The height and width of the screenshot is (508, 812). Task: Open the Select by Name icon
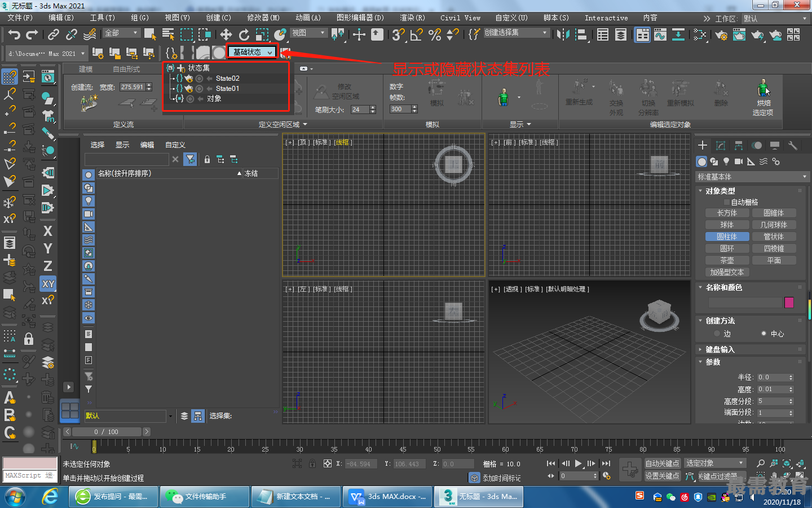click(168, 34)
